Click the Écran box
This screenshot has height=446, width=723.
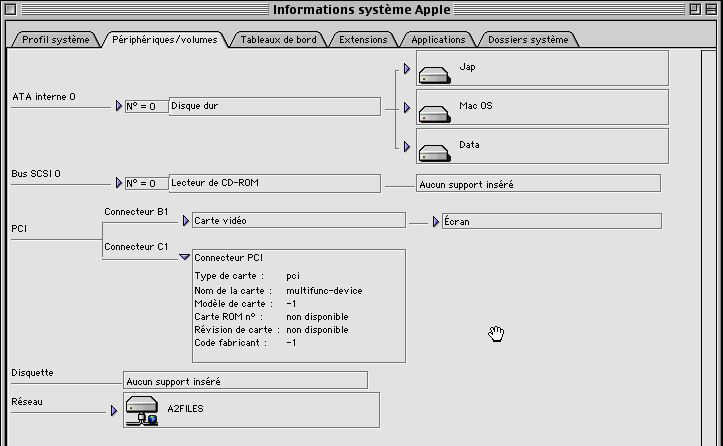tap(552, 221)
